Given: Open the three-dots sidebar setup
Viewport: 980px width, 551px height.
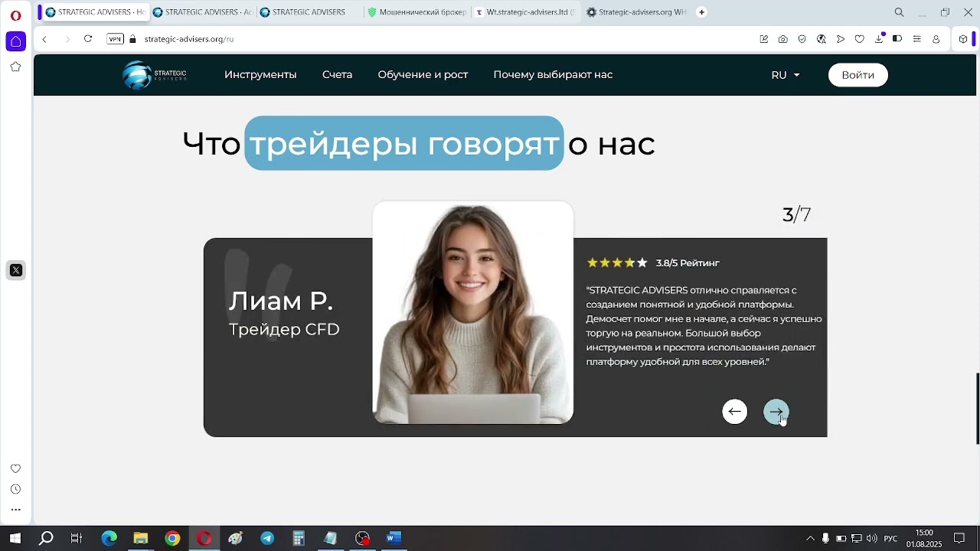Looking at the screenshot, I should tap(15, 510).
